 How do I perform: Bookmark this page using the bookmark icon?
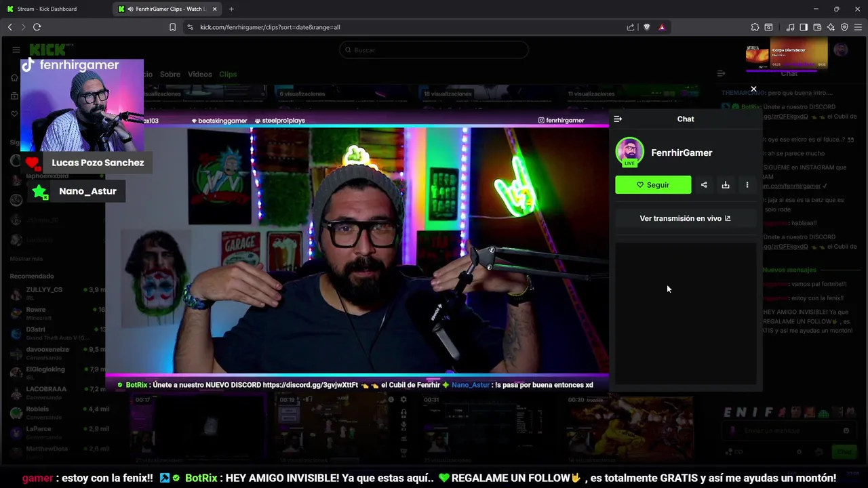172,27
